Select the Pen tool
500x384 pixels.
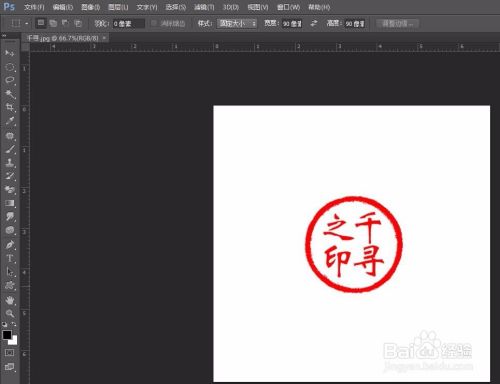click(10, 245)
